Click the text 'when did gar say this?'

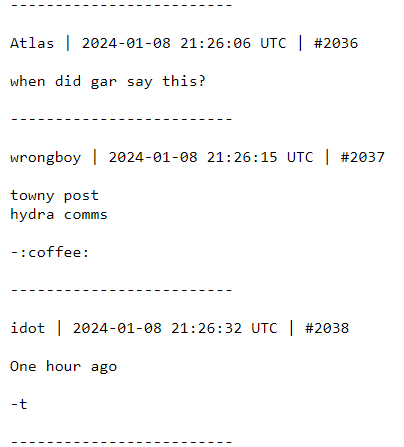(x=108, y=82)
